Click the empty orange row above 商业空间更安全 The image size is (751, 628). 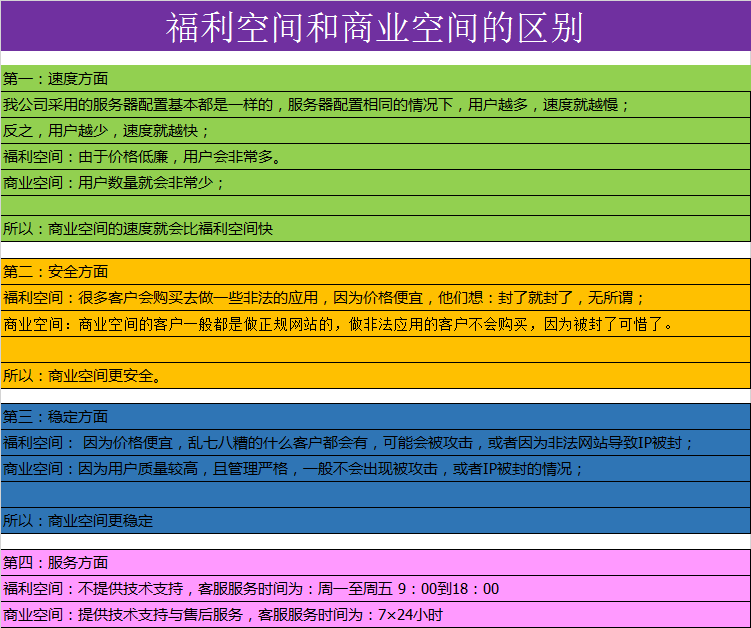point(375,349)
